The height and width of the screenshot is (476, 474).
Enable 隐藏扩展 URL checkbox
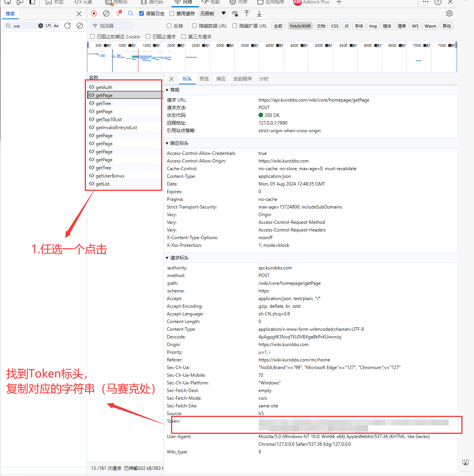click(235, 26)
